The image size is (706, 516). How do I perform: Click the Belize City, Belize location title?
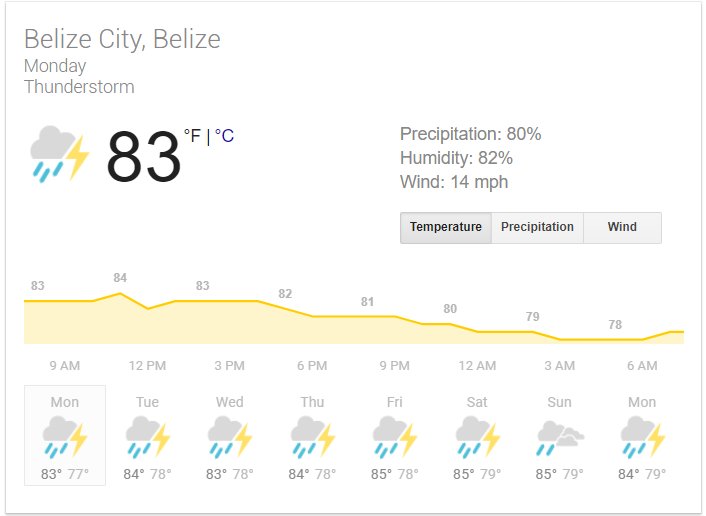[x=122, y=39]
